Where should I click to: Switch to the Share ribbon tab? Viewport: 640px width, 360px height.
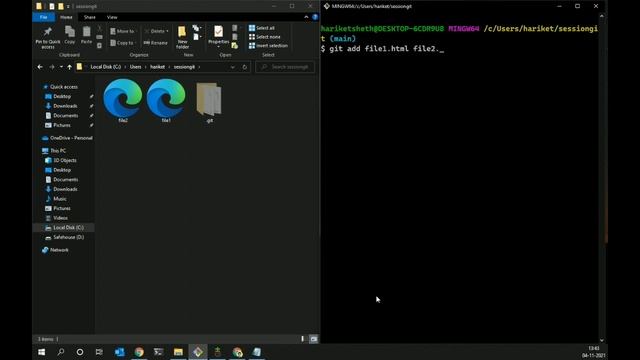[89, 17]
